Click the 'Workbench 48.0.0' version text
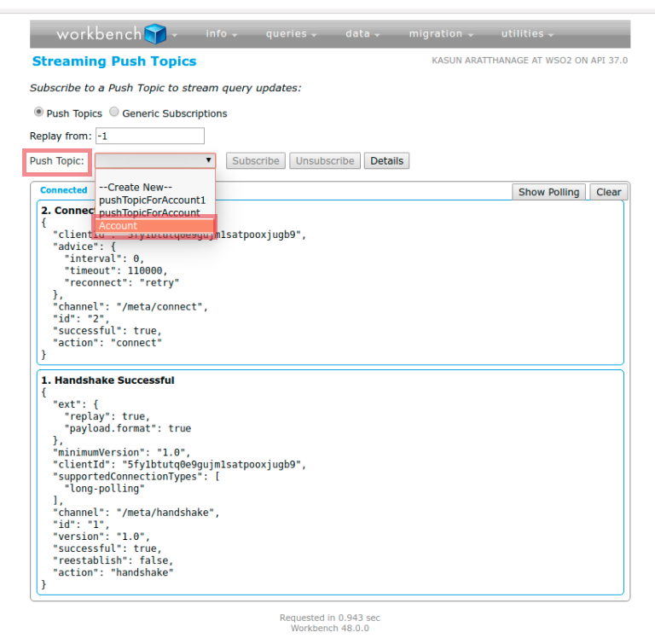 [330, 628]
